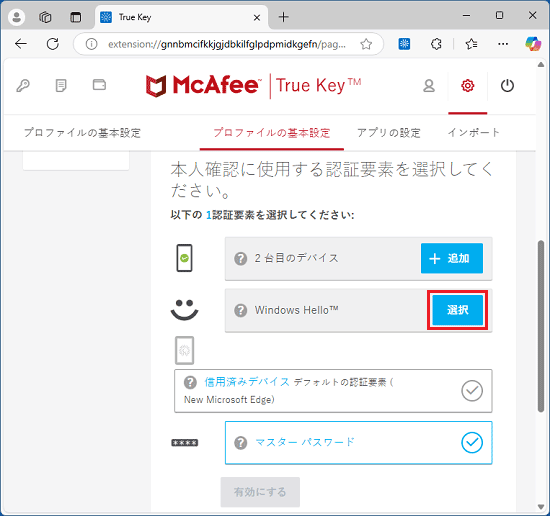Open the tab actions menu icon
Screen dimensions: 550x516
(x=75, y=17)
